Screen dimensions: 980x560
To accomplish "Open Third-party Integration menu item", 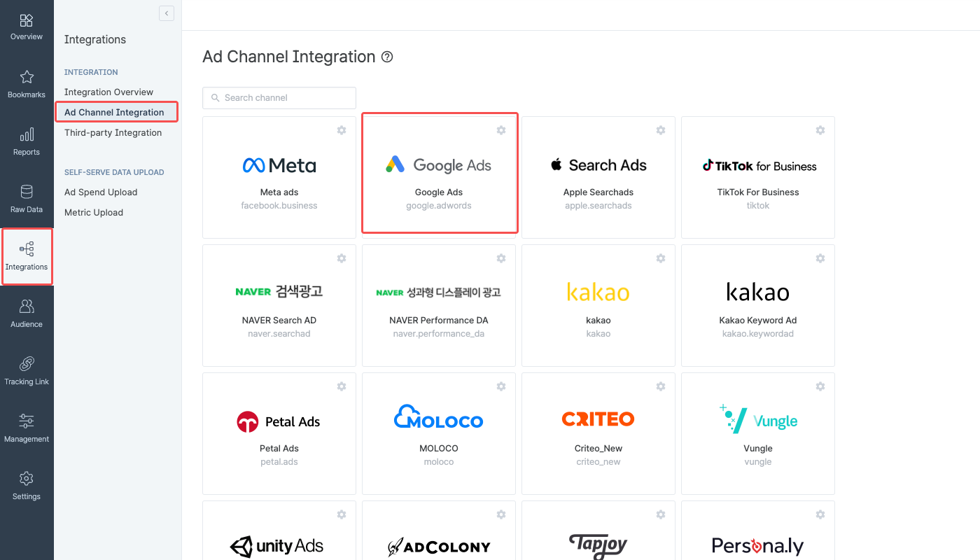I will tap(113, 132).
